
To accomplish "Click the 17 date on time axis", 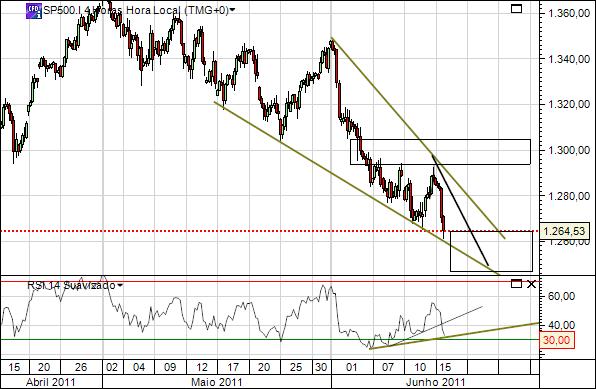I will pos(233,367).
